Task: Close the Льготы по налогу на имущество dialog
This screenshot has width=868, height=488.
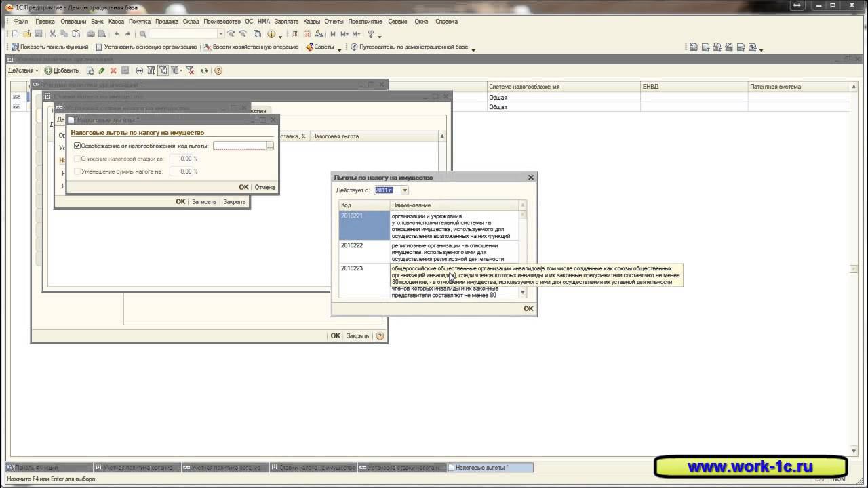Action: point(531,178)
